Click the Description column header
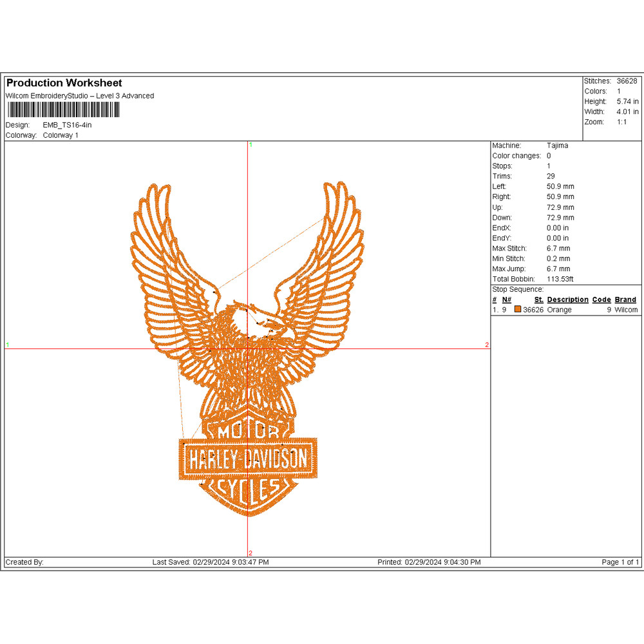This screenshot has height=644, width=644. [567, 299]
